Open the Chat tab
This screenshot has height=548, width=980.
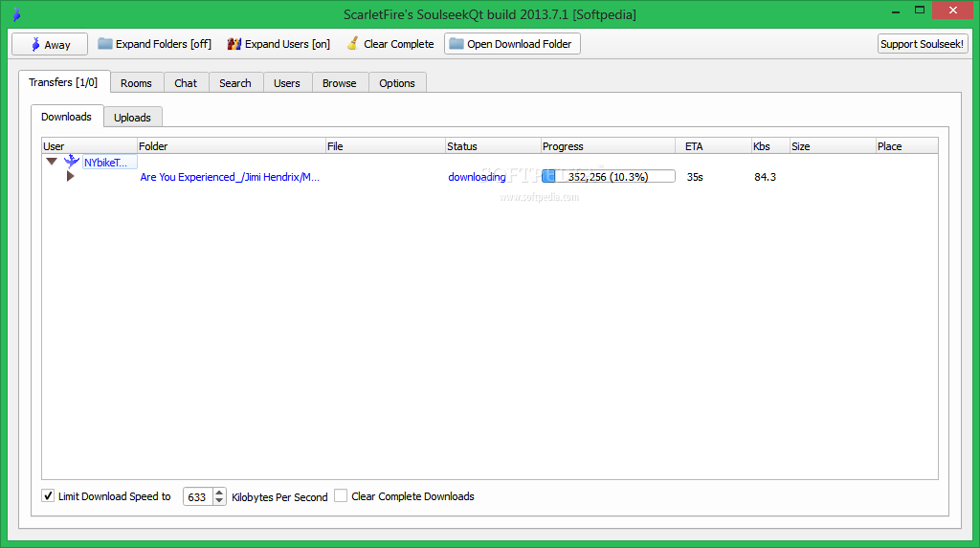(x=186, y=83)
